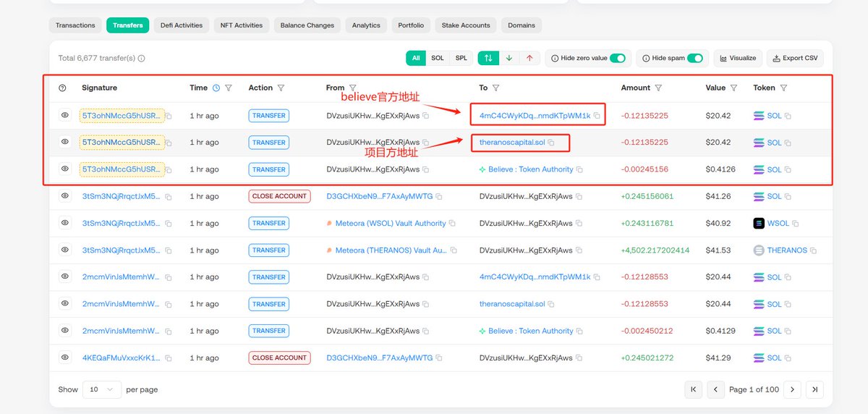Click the eye icon of the 4KEQaF row
The width and height of the screenshot is (868, 414).
tap(65, 358)
